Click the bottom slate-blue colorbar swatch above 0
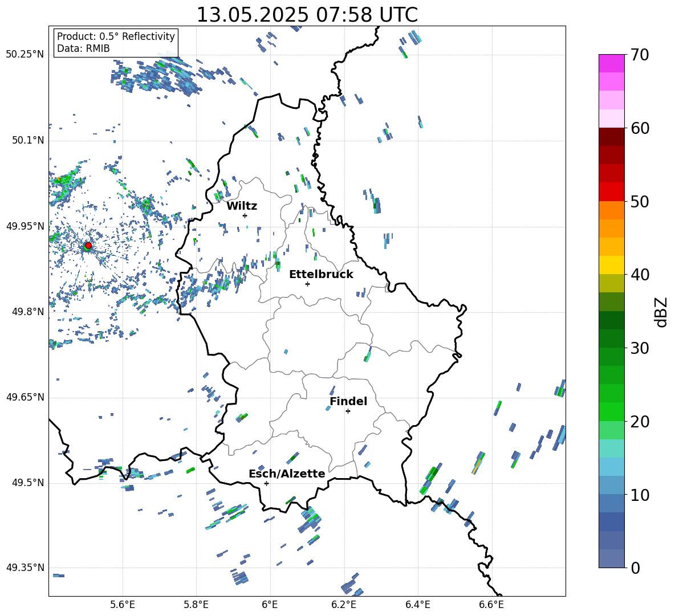 pyautogui.click(x=611, y=558)
